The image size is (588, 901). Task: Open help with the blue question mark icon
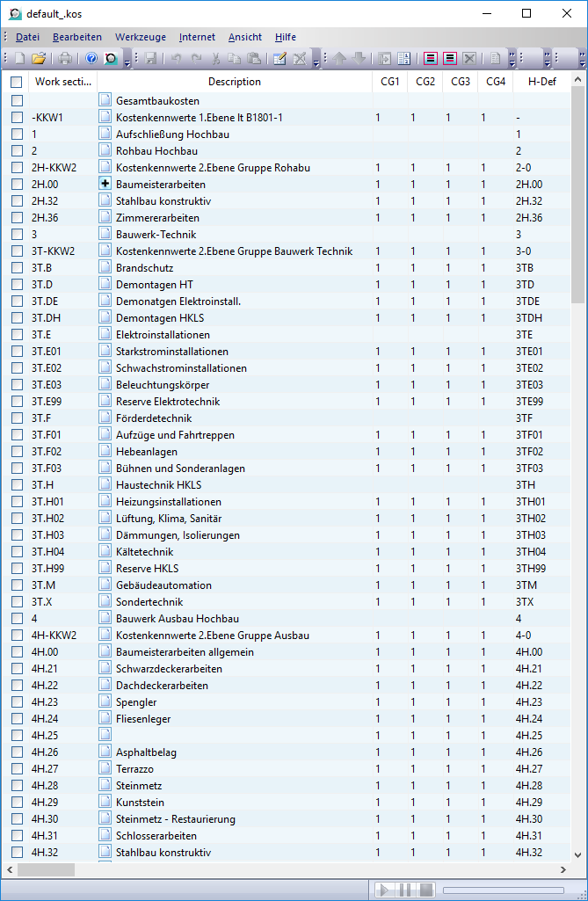click(x=91, y=59)
